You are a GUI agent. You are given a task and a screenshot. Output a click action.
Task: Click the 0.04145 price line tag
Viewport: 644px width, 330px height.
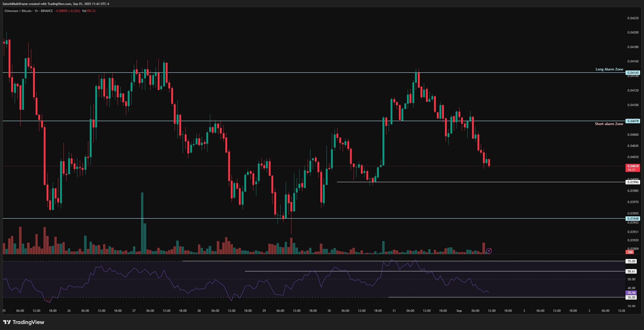(633, 73)
